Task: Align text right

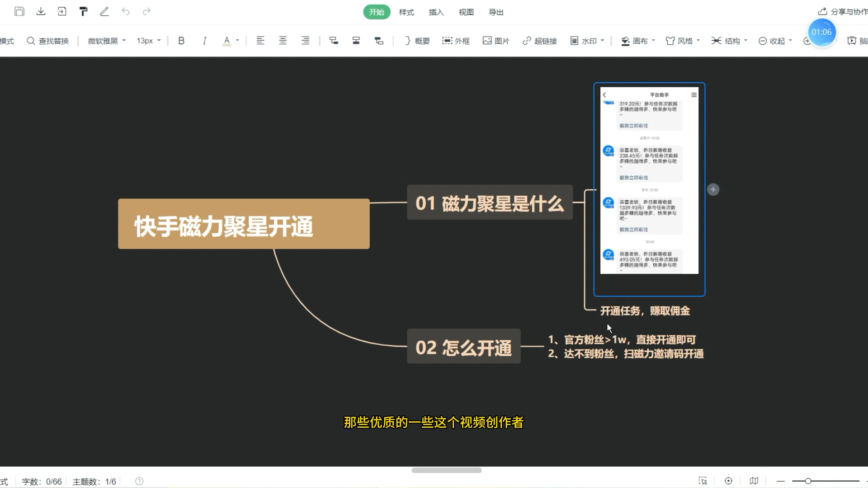Action: 305,41
